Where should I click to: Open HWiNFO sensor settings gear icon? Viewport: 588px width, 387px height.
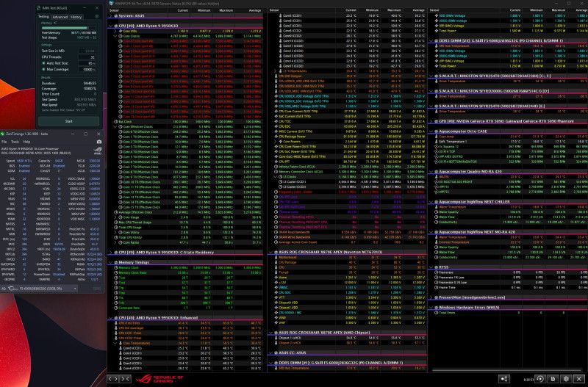[x=566, y=379]
